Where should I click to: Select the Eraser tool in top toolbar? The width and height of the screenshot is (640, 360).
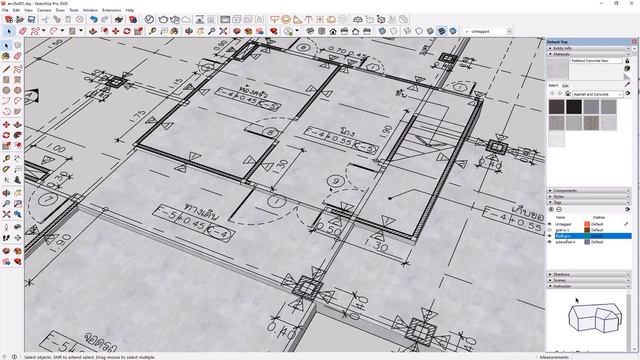23,31
